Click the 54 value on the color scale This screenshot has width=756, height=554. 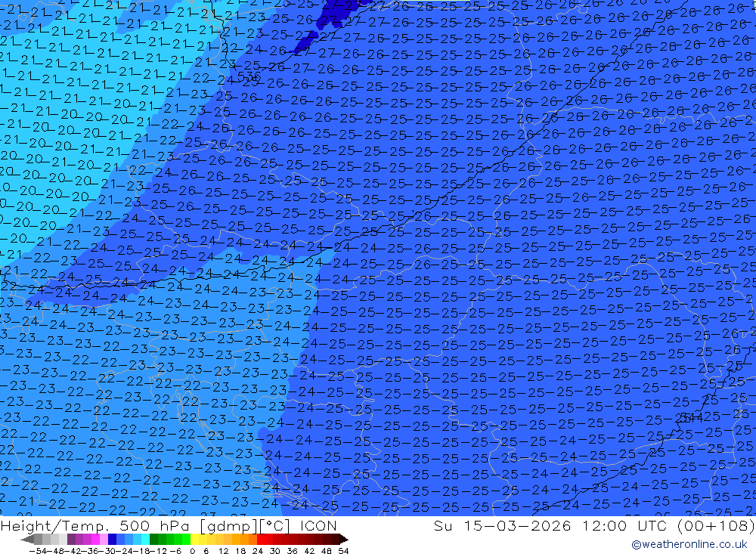click(343, 551)
